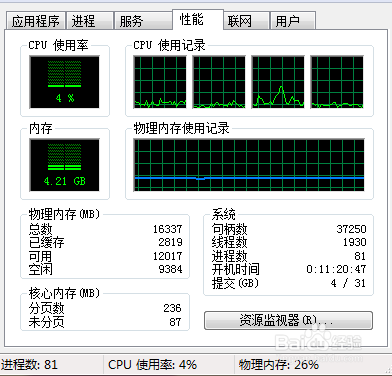The height and width of the screenshot is (376, 392).
Task: Click the 可用 label
Action: click(40, 256)
